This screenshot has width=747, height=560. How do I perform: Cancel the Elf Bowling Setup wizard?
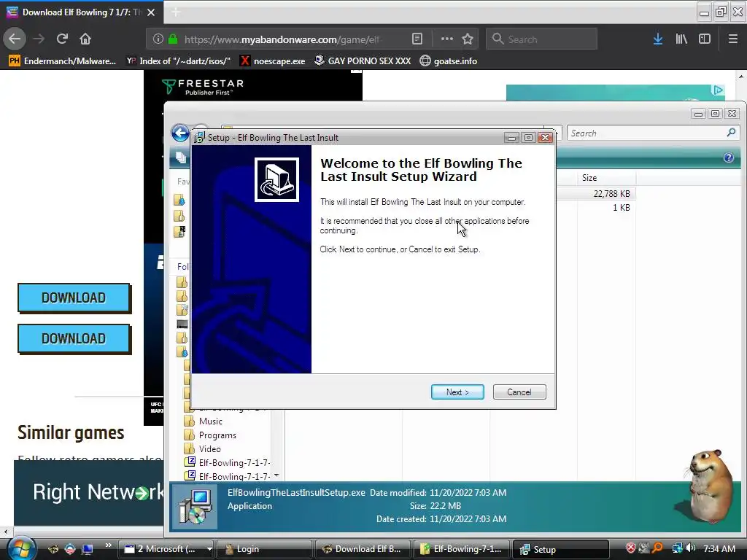[x=519, y=392]
